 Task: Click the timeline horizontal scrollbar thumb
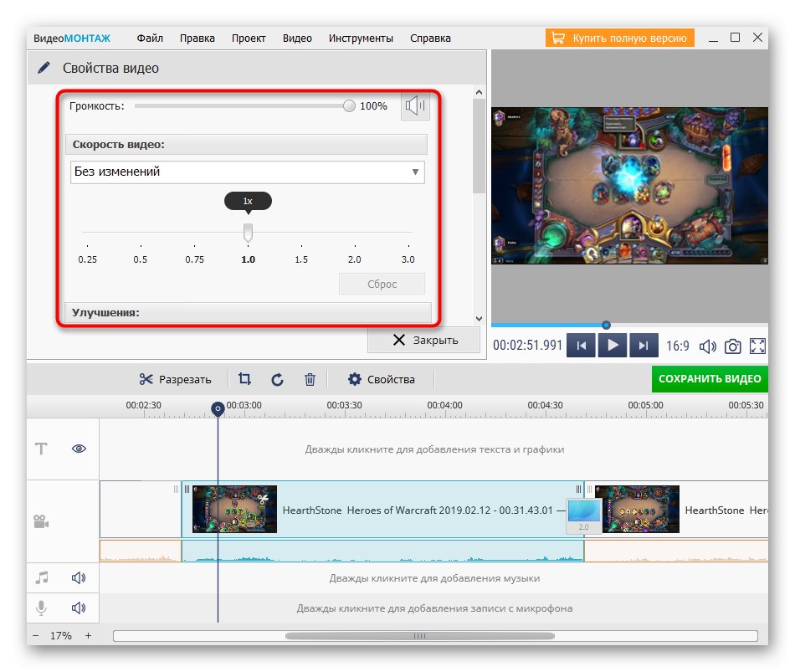click(x=420, y=636)
